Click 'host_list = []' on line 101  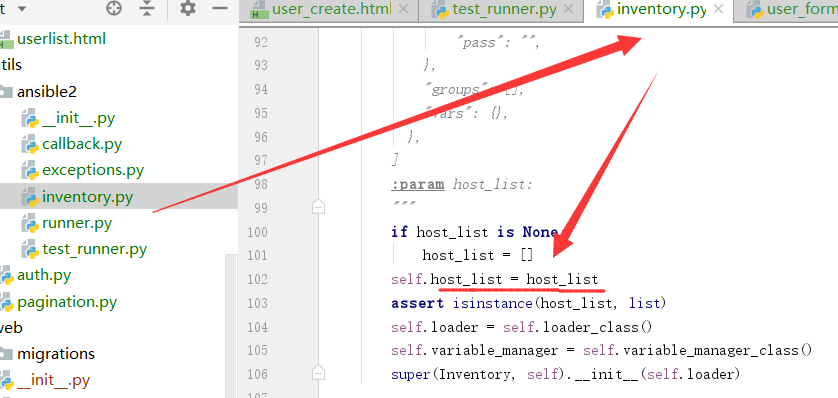478,255
